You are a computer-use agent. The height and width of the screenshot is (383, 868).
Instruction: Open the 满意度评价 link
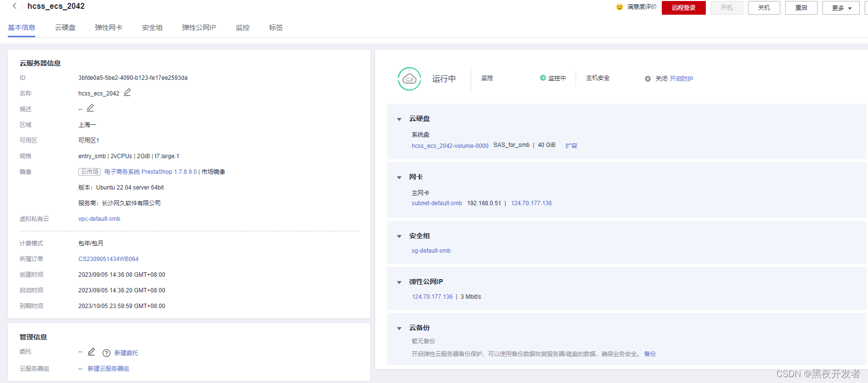pos(642,7)
